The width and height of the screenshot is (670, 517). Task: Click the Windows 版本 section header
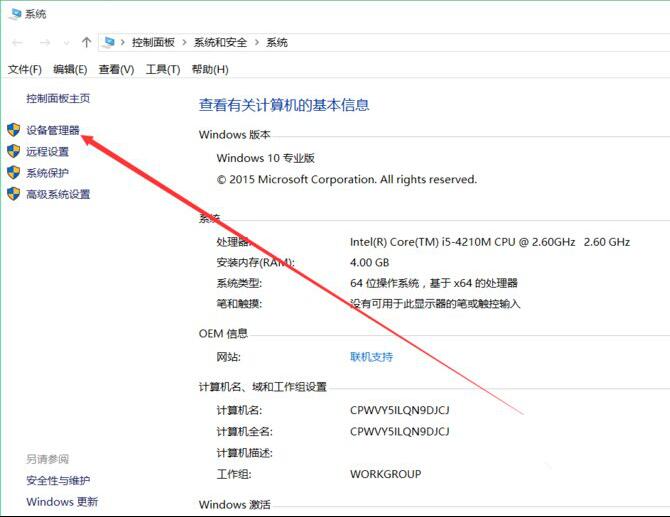(x=235, y=135)
